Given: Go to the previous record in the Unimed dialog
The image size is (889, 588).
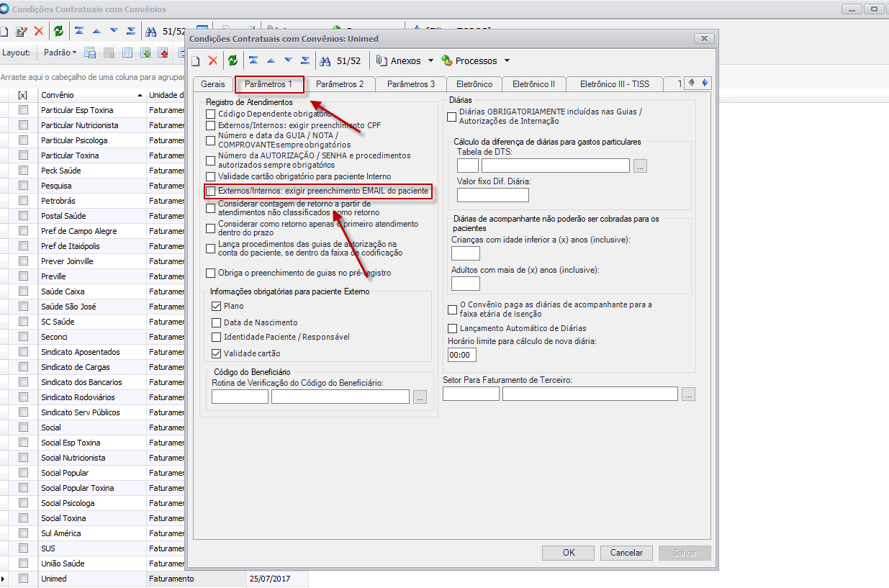Looking at the screenshot, I should (x=271, y=61).
